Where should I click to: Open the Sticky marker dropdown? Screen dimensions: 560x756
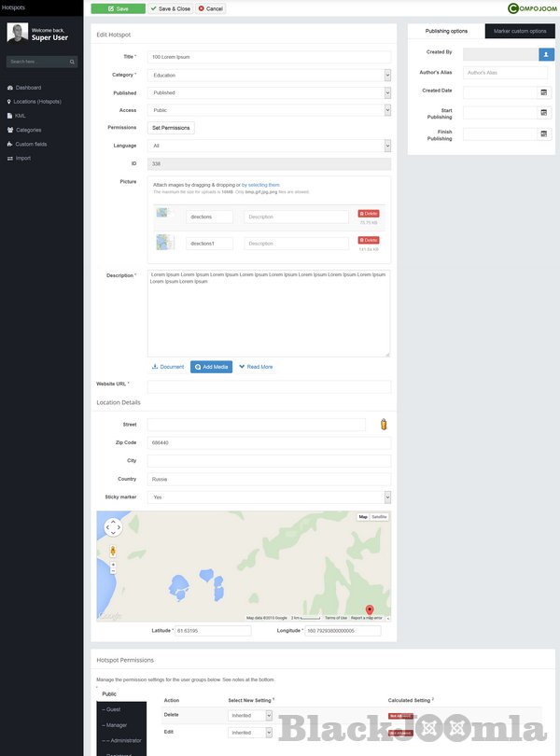point(269,497)
